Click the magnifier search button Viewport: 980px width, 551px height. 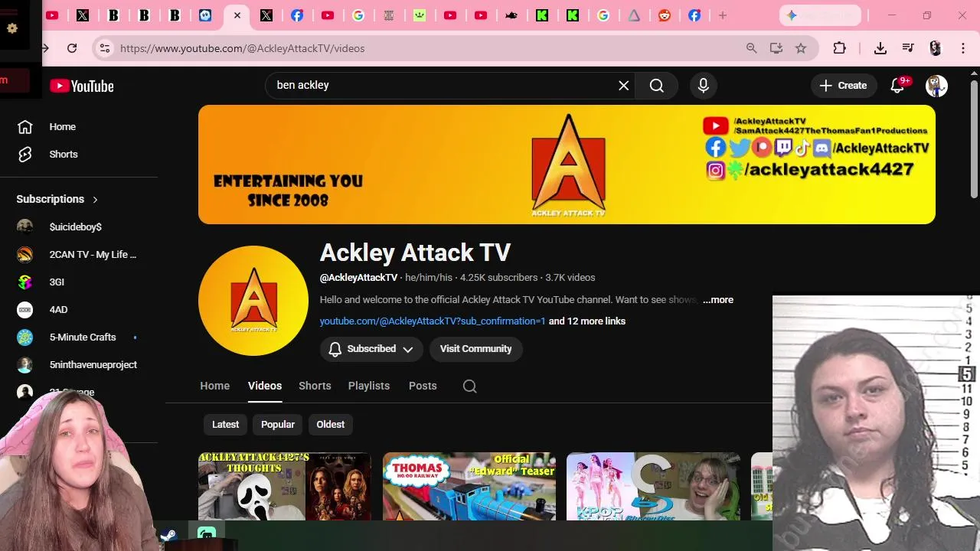pyautogui.click(x=657, y=86)
